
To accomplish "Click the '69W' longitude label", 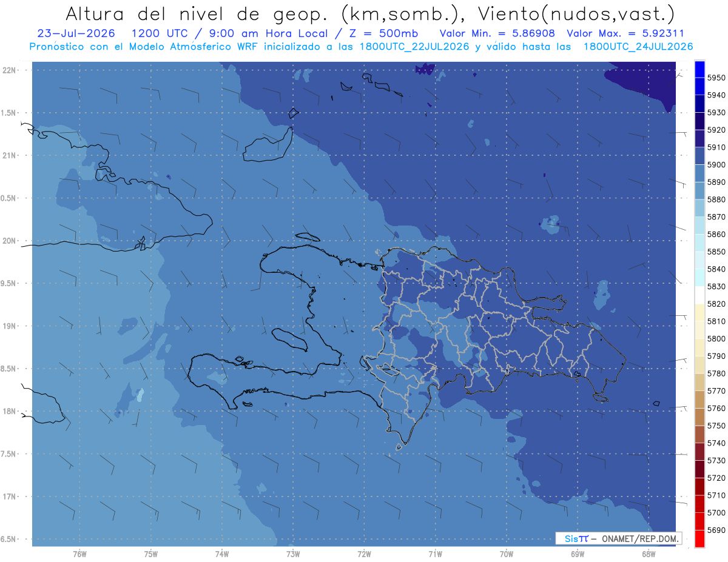I will [x=578, y=554].
